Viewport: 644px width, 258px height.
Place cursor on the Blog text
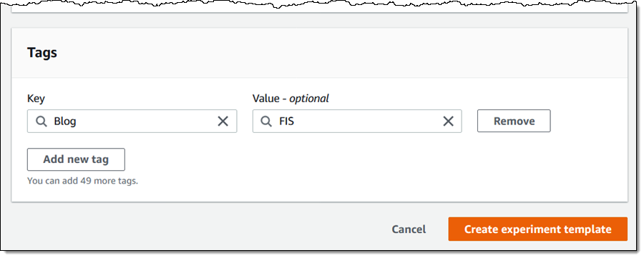pos(65,121)
